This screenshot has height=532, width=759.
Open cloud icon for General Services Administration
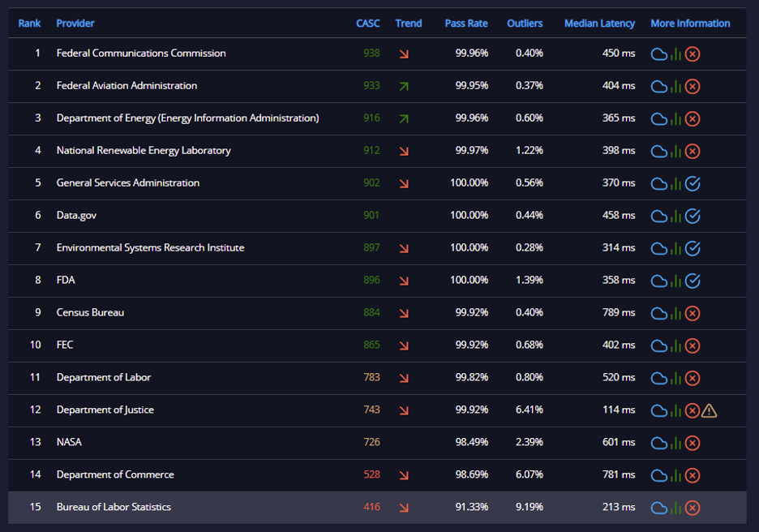[x=658, y=184]
